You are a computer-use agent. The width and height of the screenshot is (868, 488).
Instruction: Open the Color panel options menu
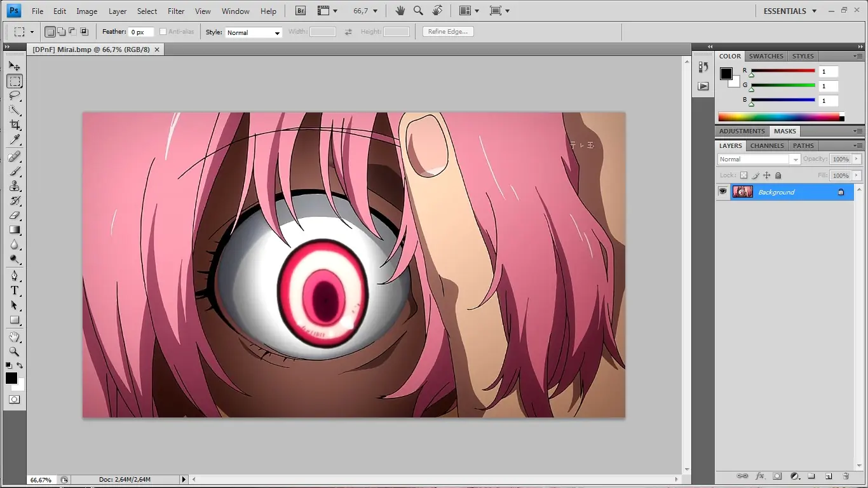tap(857, 56)
